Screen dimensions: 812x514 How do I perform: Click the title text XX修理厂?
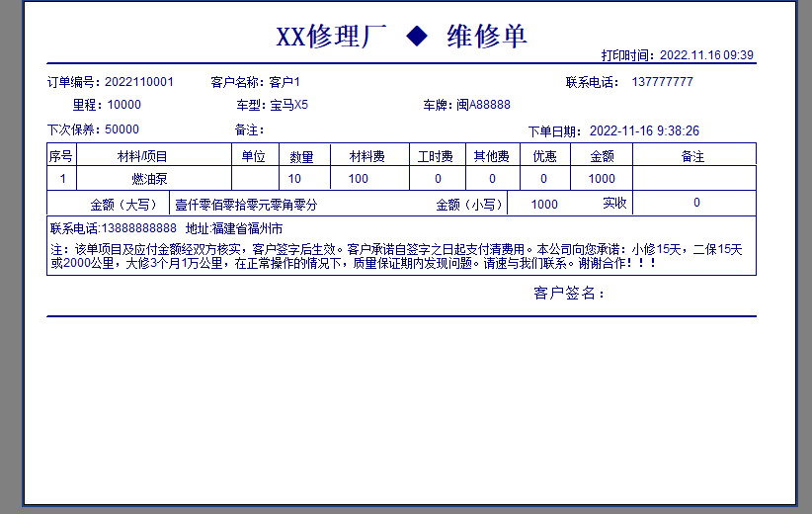click(x=331, y=37)
